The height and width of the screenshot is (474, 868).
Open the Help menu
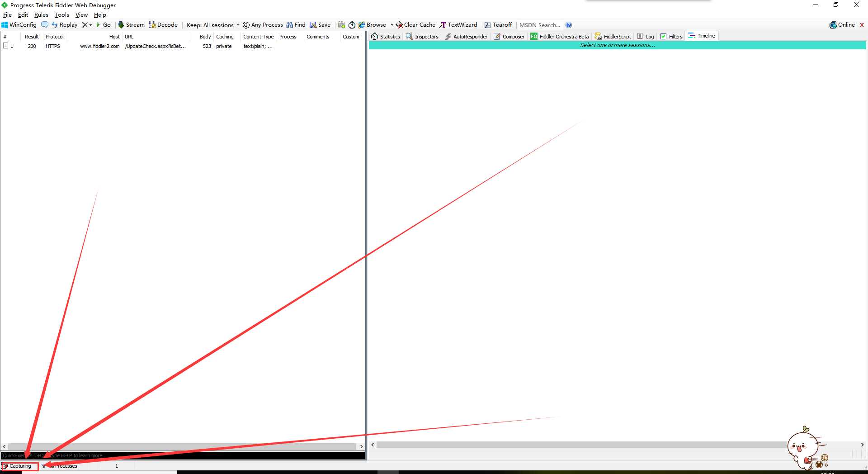[x=100, y=15]
